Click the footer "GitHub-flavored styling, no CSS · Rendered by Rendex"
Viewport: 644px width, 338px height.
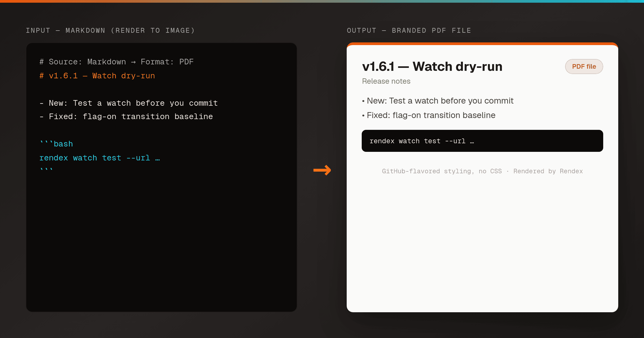(x=482, y=171)
